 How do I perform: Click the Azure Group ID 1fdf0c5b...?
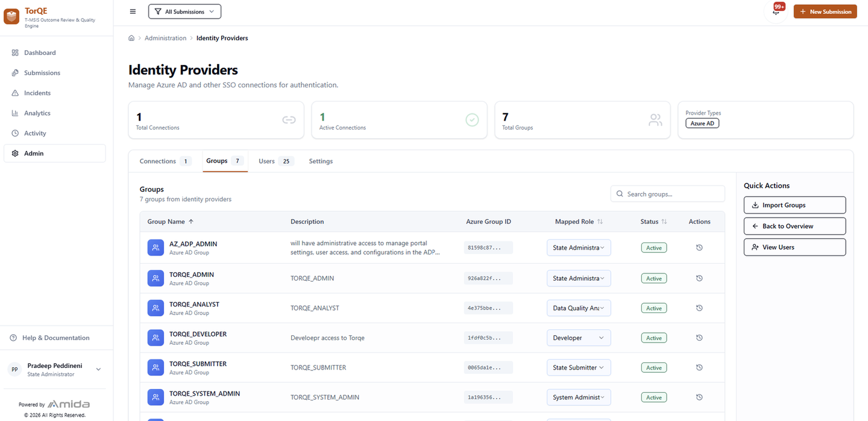point(488,338)
